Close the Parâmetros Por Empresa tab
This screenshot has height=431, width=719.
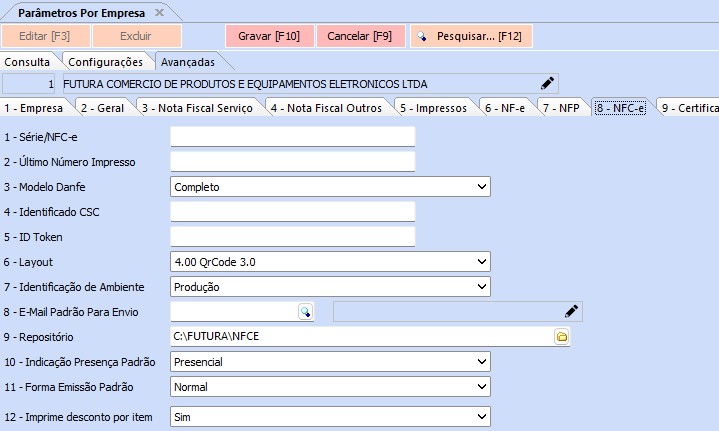(x=160, y=11)
